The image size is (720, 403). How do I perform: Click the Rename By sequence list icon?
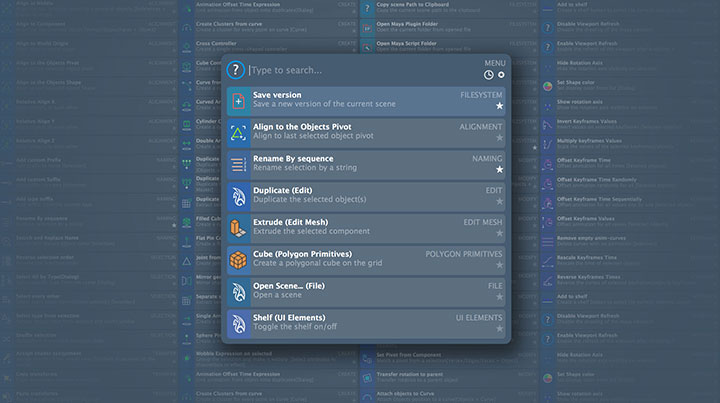[238, 164]
